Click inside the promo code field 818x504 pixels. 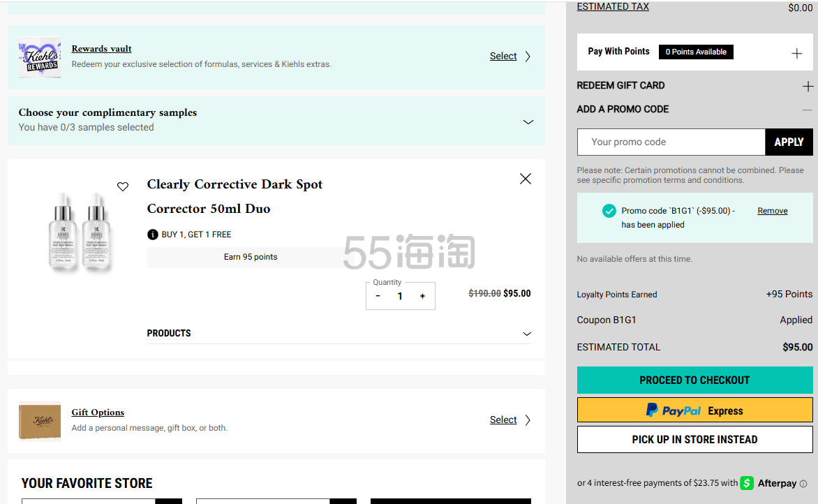pos(671,142)
